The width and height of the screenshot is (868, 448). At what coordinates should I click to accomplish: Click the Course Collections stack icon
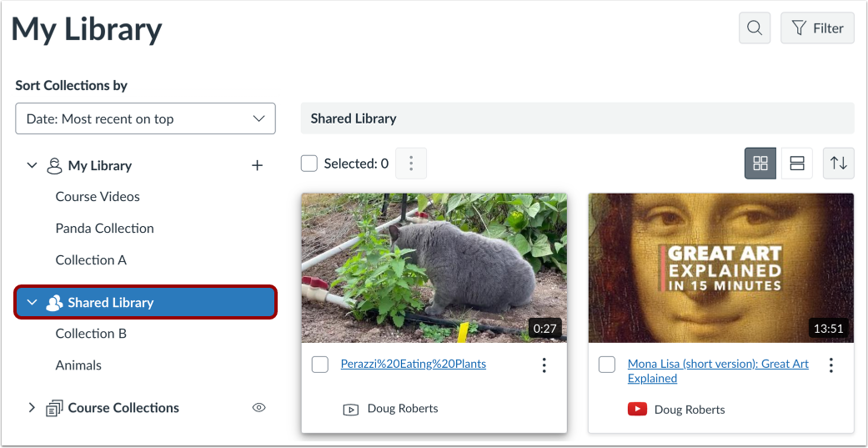point(54,408)
